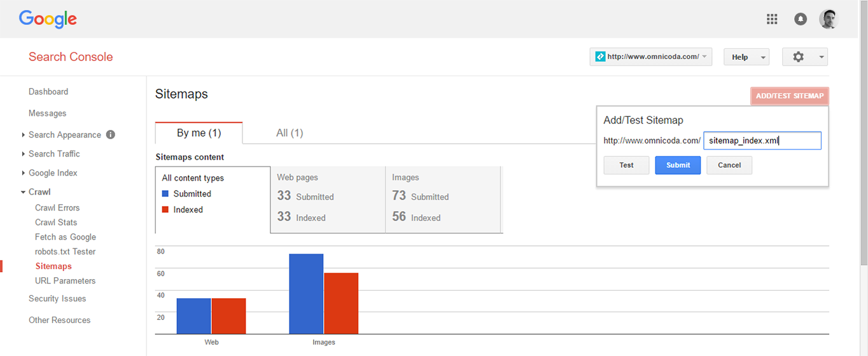Click the sitemap URL input field
Viewport: 868px width, 356px height.
[x=762, y=140]
